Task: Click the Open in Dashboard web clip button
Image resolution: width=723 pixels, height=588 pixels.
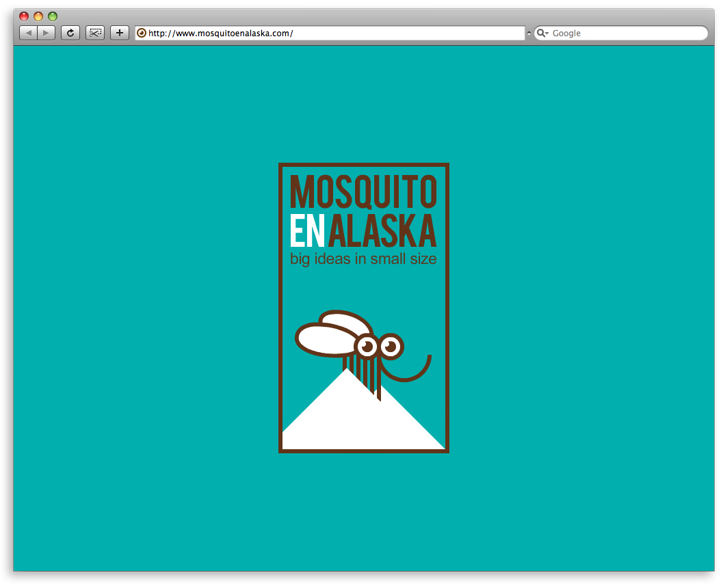Action: point(94,33)
